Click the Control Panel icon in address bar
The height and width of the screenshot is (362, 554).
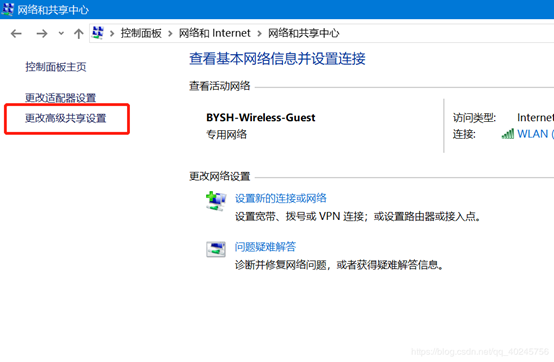98,33
